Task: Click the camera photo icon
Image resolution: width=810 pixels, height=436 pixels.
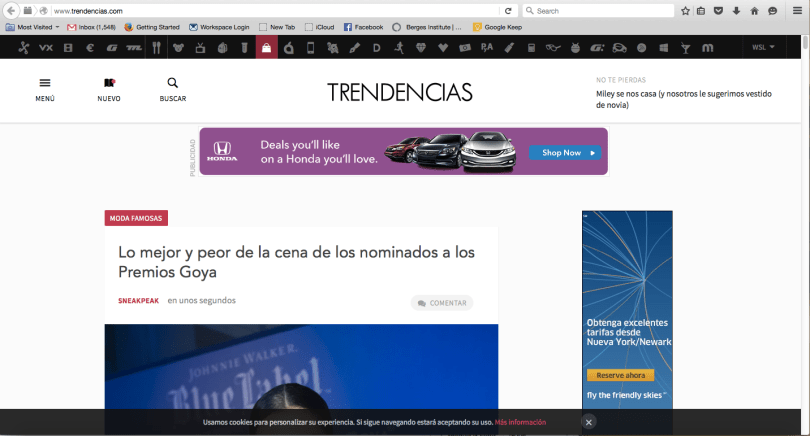Action: [x=465, y=48]
